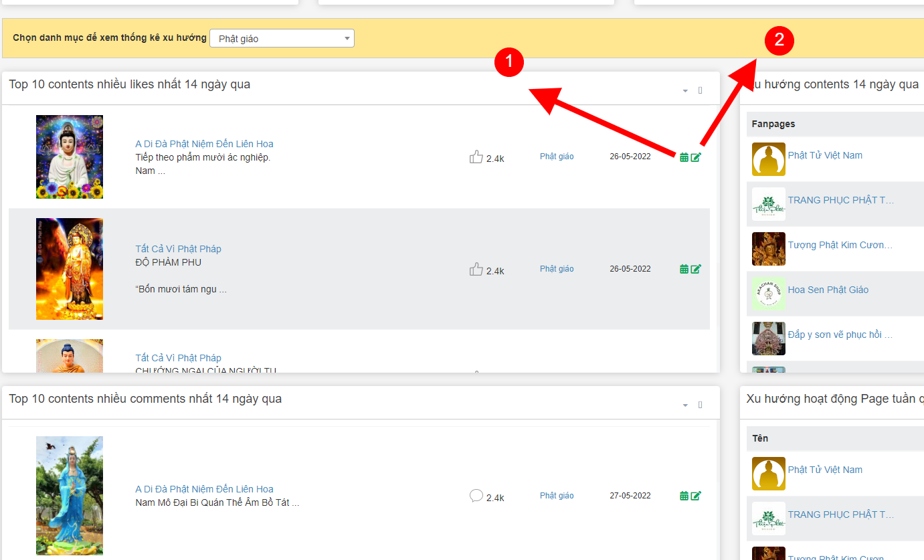Click the thumbs-up icon in the "Tiếp theo phẩm" row
This screenshot has width=924, height=560.
(476, 157)
